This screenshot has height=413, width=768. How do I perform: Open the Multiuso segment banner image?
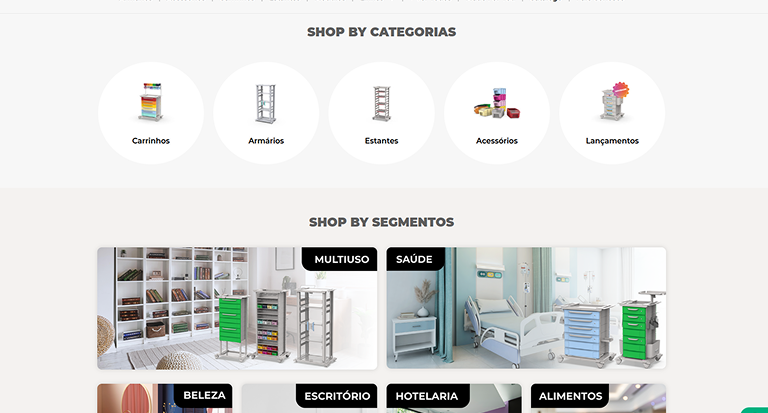[237, 308]
